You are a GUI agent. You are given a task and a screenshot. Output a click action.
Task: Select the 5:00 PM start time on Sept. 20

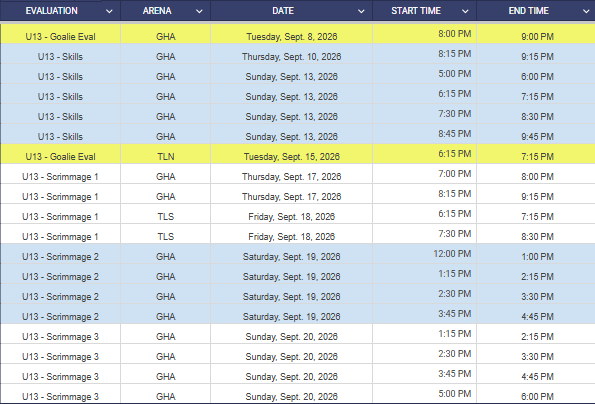[425, 394]
